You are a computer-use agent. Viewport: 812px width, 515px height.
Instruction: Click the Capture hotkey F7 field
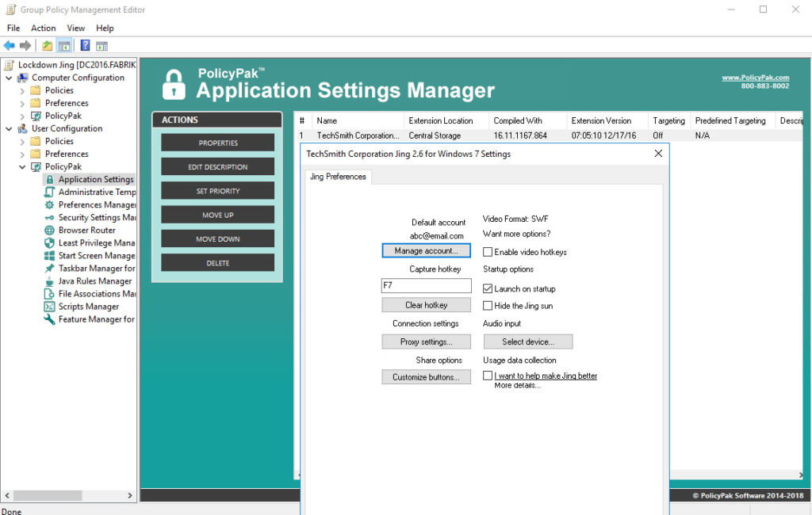coord(426,286)
